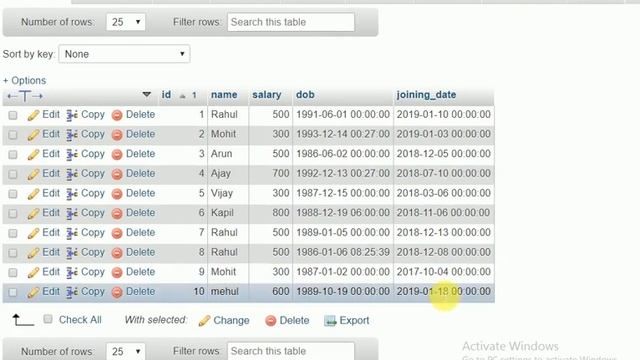The width and height of the screenshot is (640, 360).
Task: Click the salary cell '800'
Action: (281, 213)
